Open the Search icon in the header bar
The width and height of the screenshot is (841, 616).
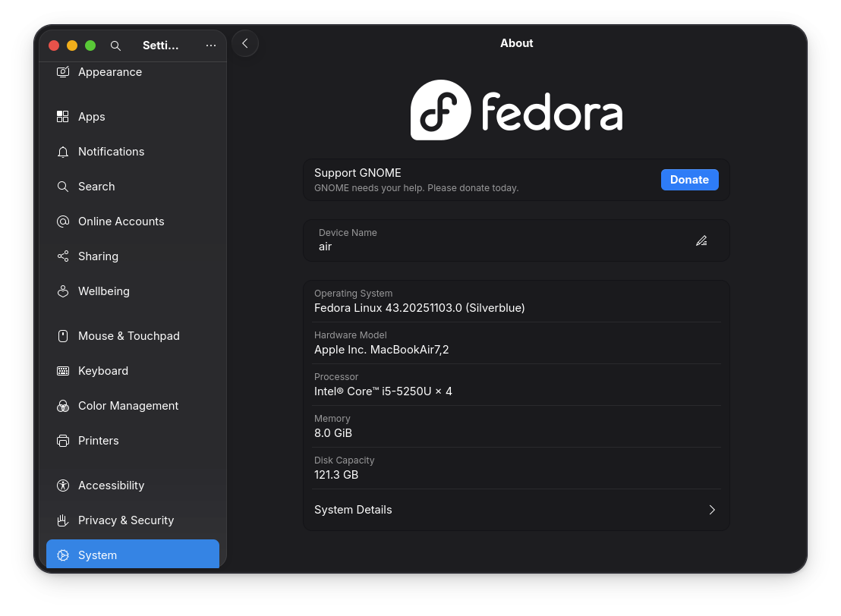click(115, 46)
